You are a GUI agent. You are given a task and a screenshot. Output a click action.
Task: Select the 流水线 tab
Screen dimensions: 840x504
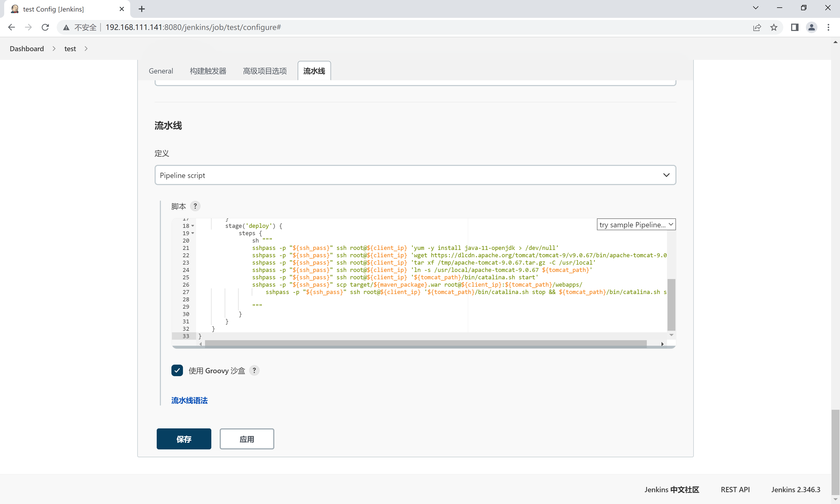pyautogui.click(x=314, y=71)
